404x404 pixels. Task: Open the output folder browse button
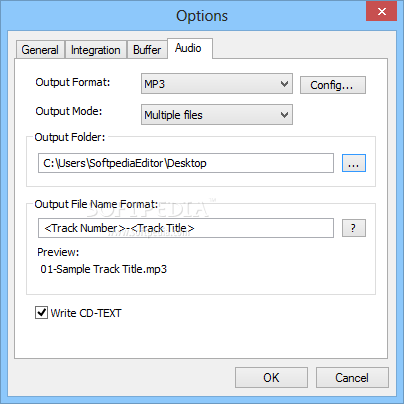354,163
